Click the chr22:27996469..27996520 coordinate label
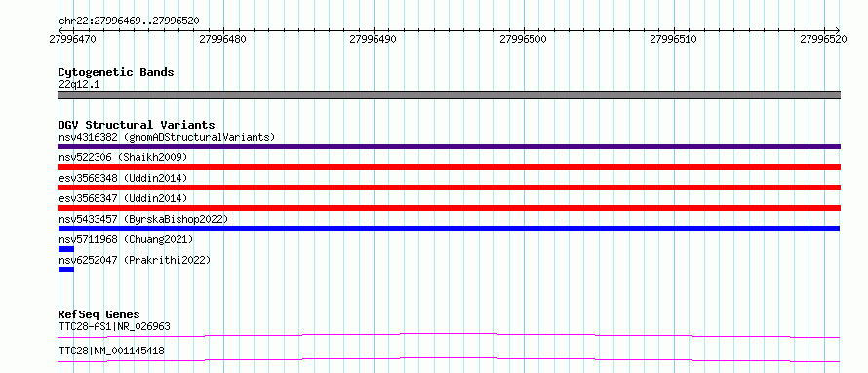Screen dimensions: 868x373 [129, 21]
